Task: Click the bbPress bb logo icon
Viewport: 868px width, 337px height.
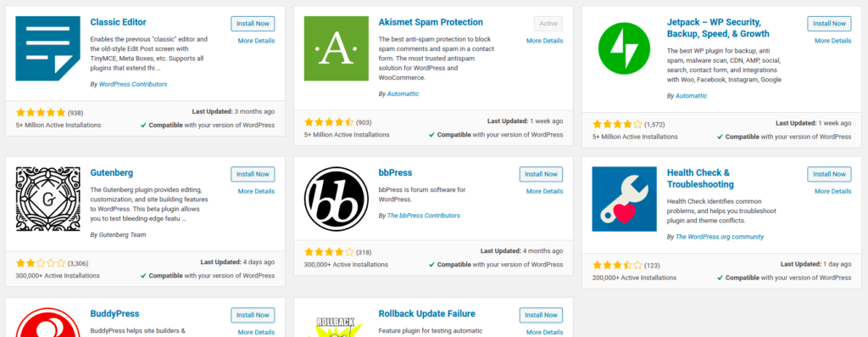Action: pos(336,199)
